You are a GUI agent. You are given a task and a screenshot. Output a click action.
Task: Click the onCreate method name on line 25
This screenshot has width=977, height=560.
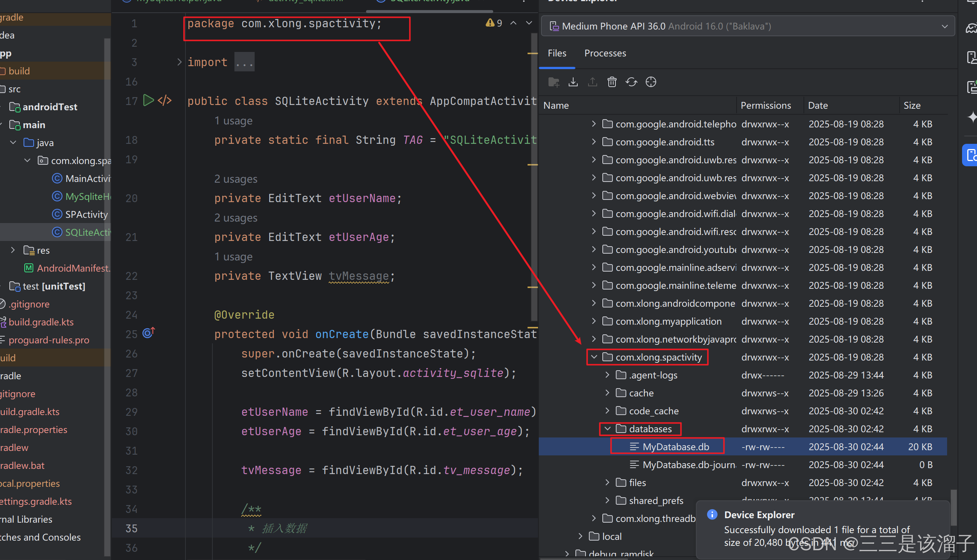[x=341, y=334]
